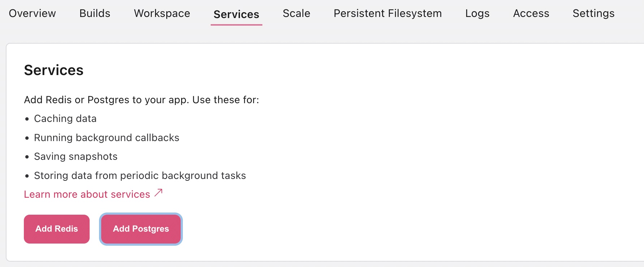Open the Persistent Filesystem tab

pos(388,14)
